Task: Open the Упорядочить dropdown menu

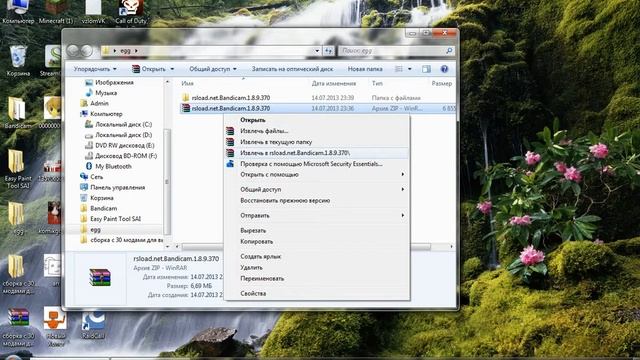Action: click(95, 69)
